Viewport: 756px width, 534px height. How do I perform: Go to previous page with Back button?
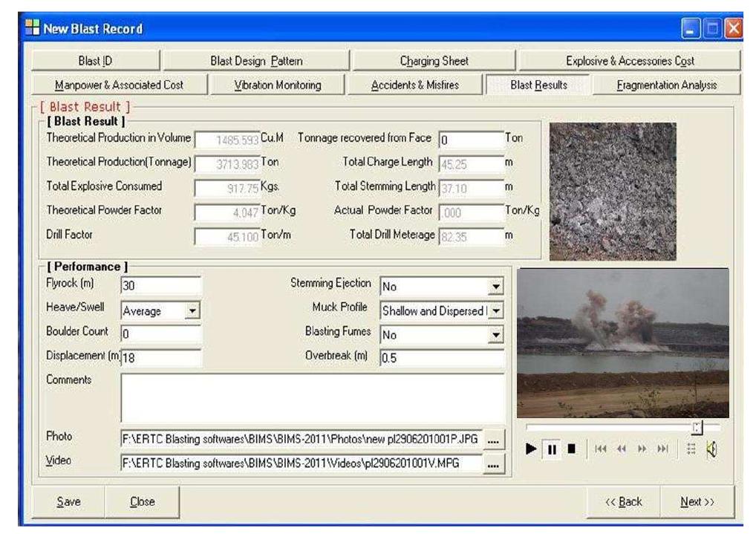coord(623,501)
